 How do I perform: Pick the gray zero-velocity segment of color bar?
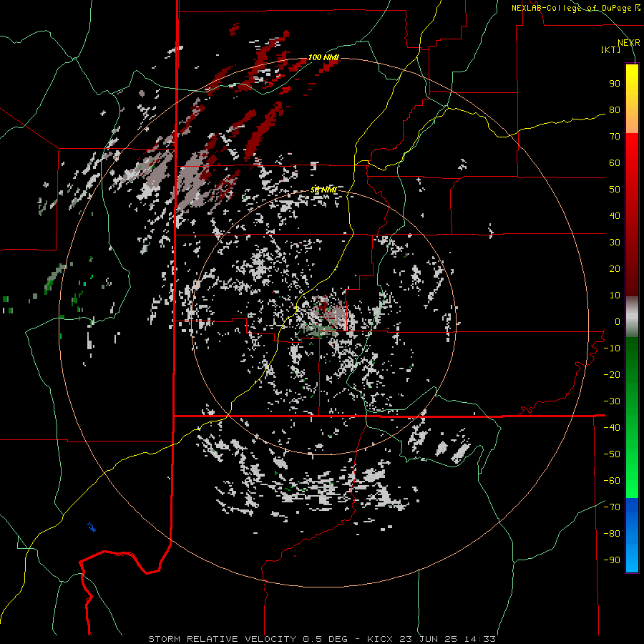click(632, 317)
